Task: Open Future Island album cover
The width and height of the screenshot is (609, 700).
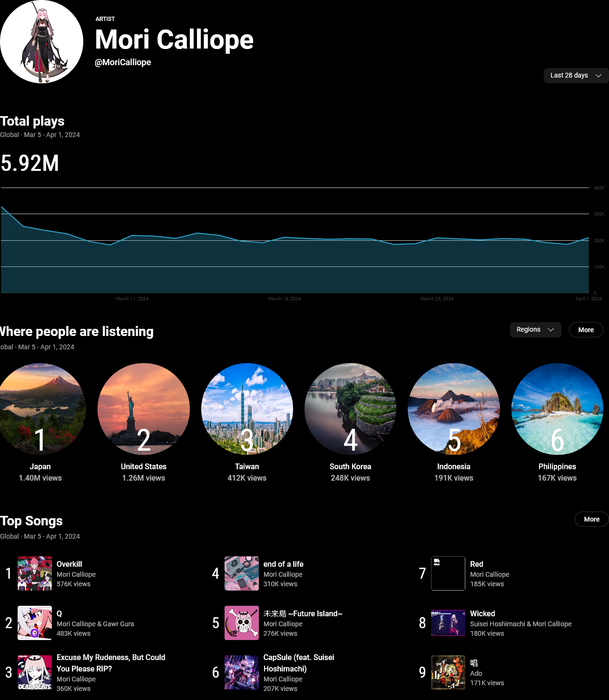Action: pos(242,623)
